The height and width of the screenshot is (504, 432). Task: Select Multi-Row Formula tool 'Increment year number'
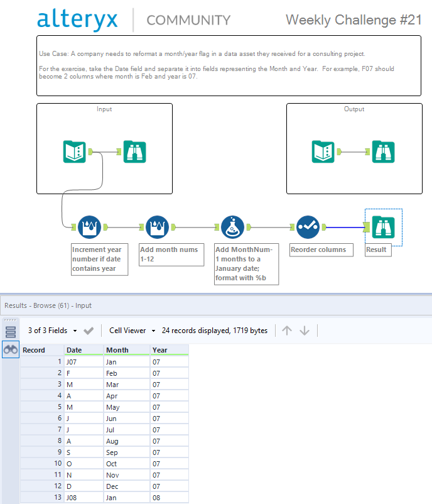pos(89,227)
